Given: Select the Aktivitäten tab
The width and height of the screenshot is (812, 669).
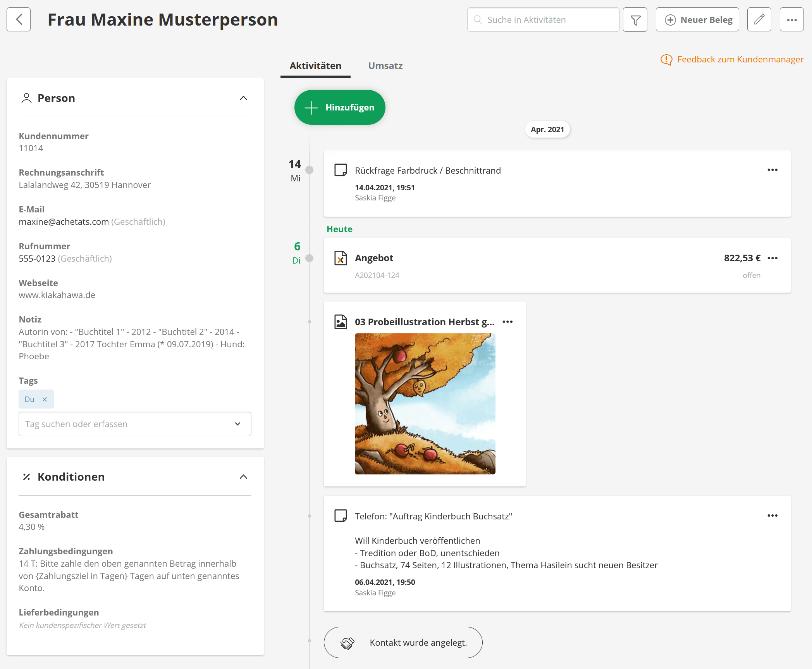Looking at the screenshot, I should (315, 66).
